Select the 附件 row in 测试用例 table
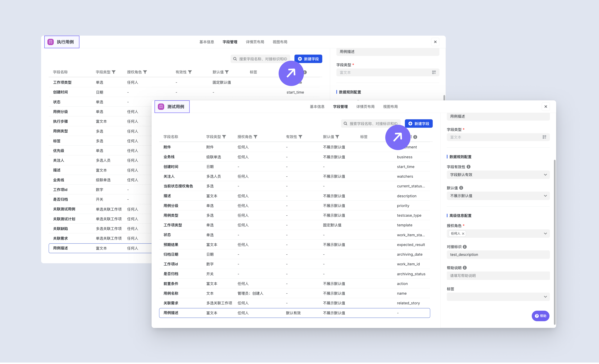This screenshot has height=364, width=599. [x=294, y=147]
